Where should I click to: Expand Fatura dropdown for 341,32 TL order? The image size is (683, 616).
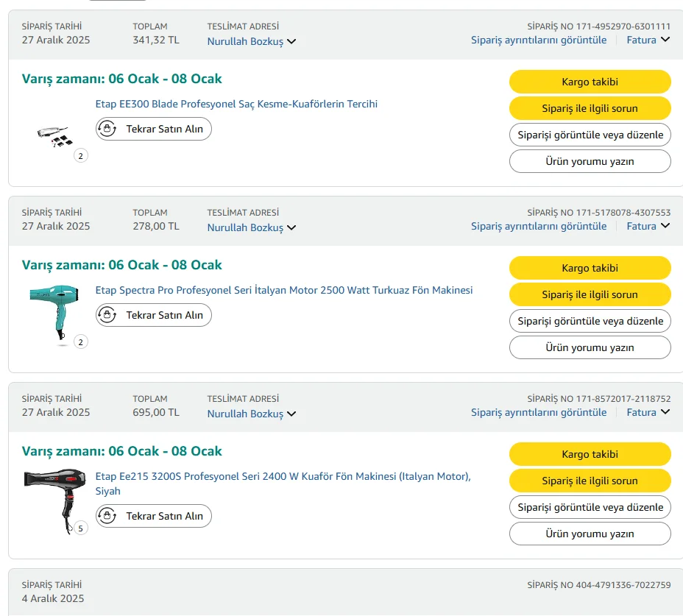click(648, 40)
